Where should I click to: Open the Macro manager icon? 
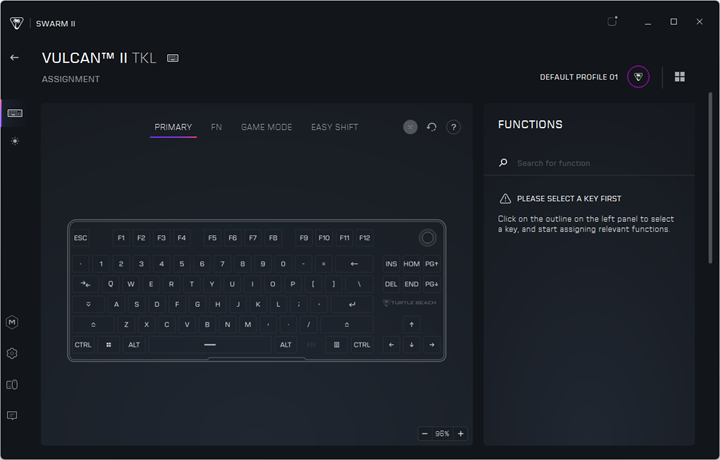point(12,322)
